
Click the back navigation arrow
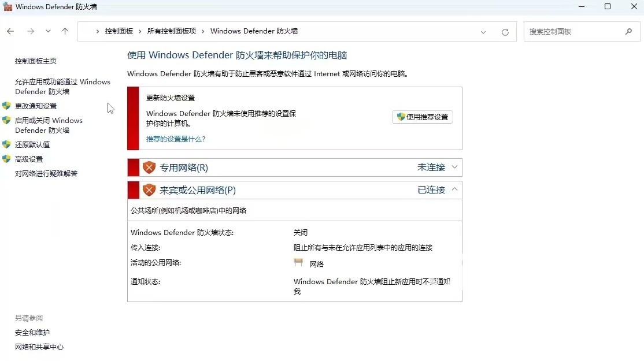[x=10, y=32]
